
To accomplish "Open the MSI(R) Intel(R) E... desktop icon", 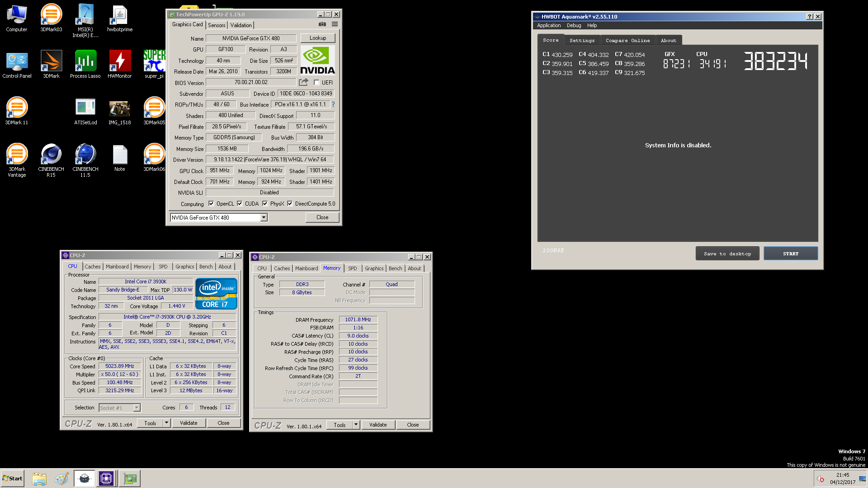I will (85, 21).
